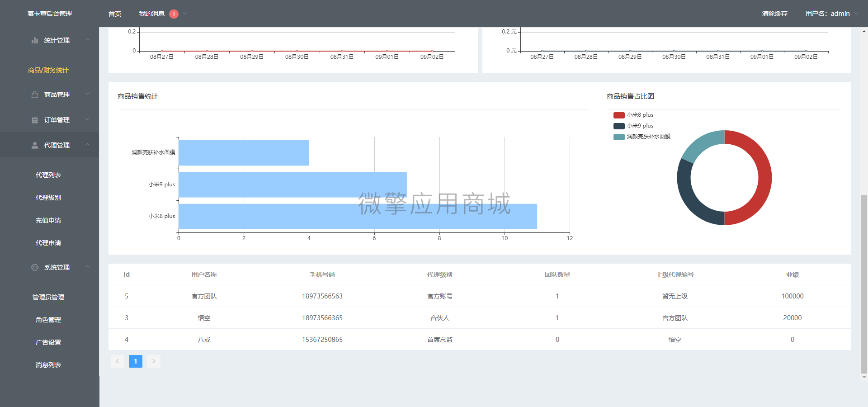Click the 润颜亮肤补水面膜 bar in chart

pos(244,153)
